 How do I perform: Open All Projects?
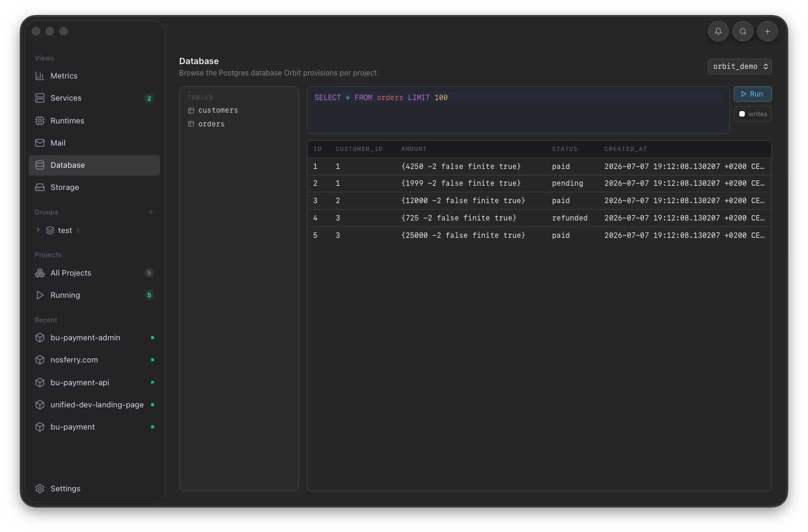tap(94, 273)
